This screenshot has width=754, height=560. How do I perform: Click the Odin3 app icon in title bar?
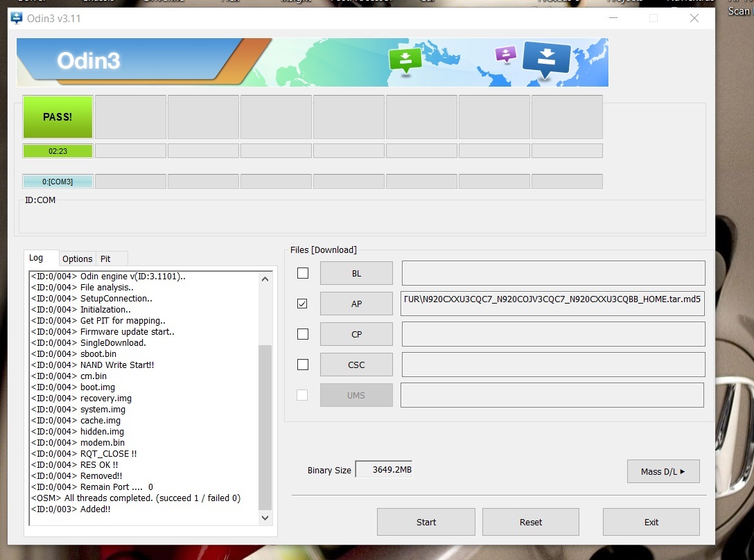tap(17, 18)
